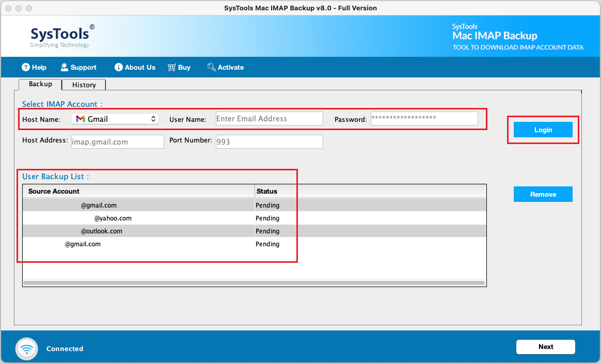Screen dimensions: 601x364
Task: Click the Wi-Fi connection status icon
Action: (x=27, y=349)
